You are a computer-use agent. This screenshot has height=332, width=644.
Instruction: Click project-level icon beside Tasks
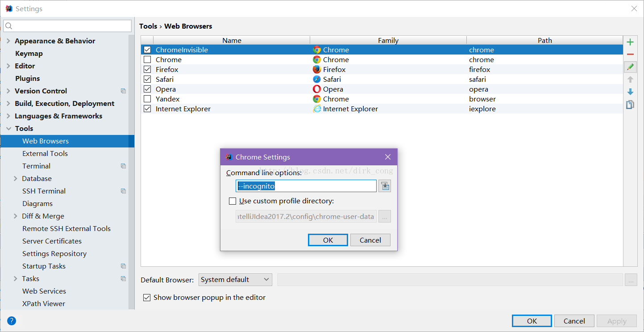124,278
